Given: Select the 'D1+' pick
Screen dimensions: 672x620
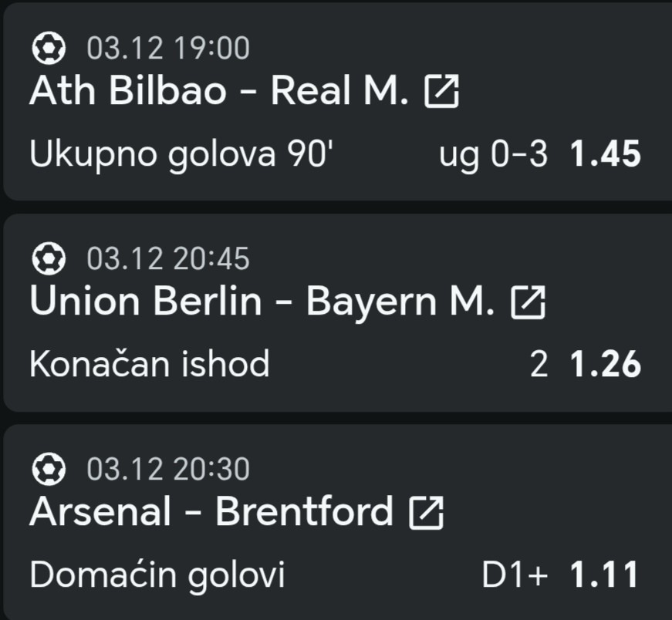Looking at the screenshot, I should [515, 575].
